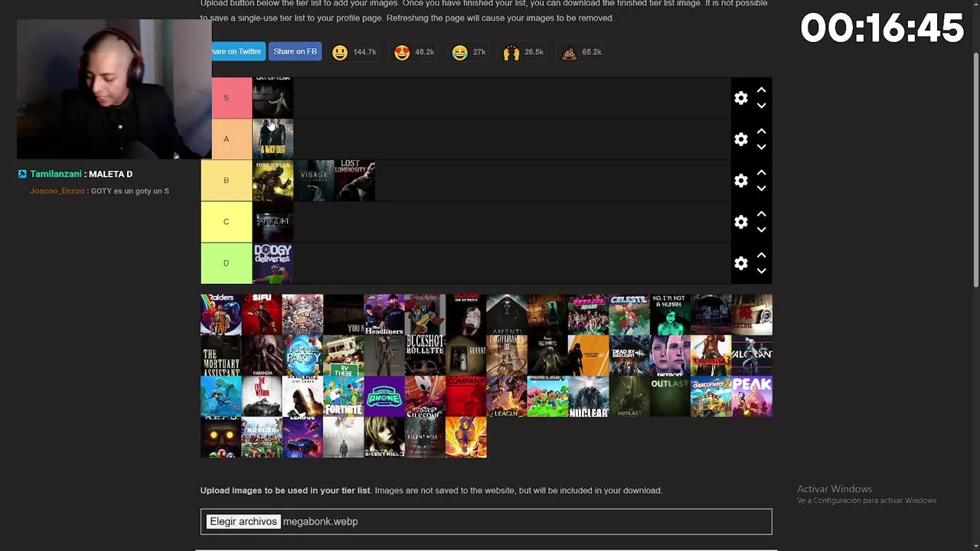Click the raised-hands reaction with 26.6k
980x551 pixels.
coord(524,52)
